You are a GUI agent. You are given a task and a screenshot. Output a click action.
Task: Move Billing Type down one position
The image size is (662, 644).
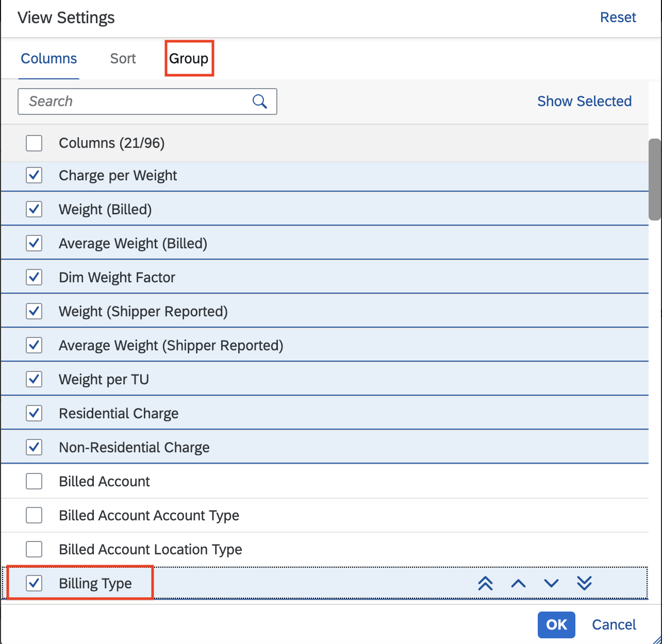(x=551, y=583)
